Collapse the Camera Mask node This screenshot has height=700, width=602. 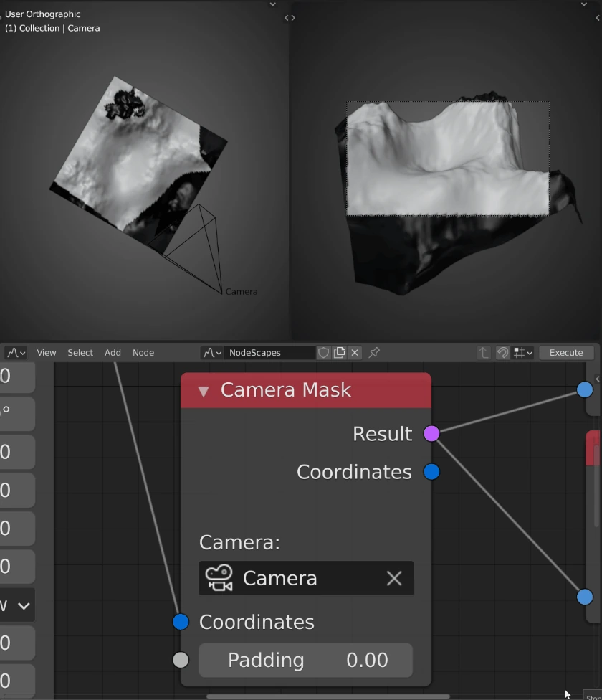tap(204, 391)
